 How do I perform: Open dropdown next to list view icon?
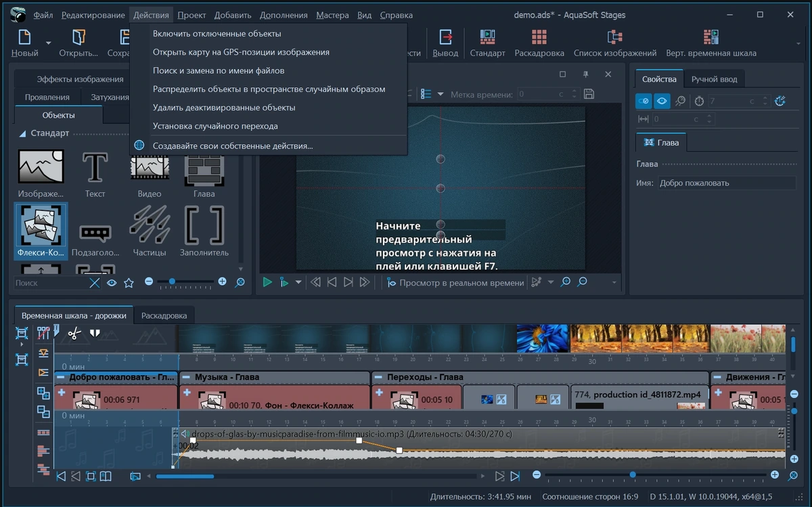click(441, 94)
